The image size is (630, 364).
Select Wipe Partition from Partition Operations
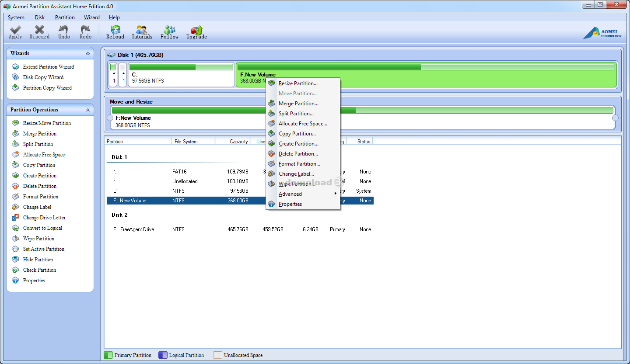[38, 238]
